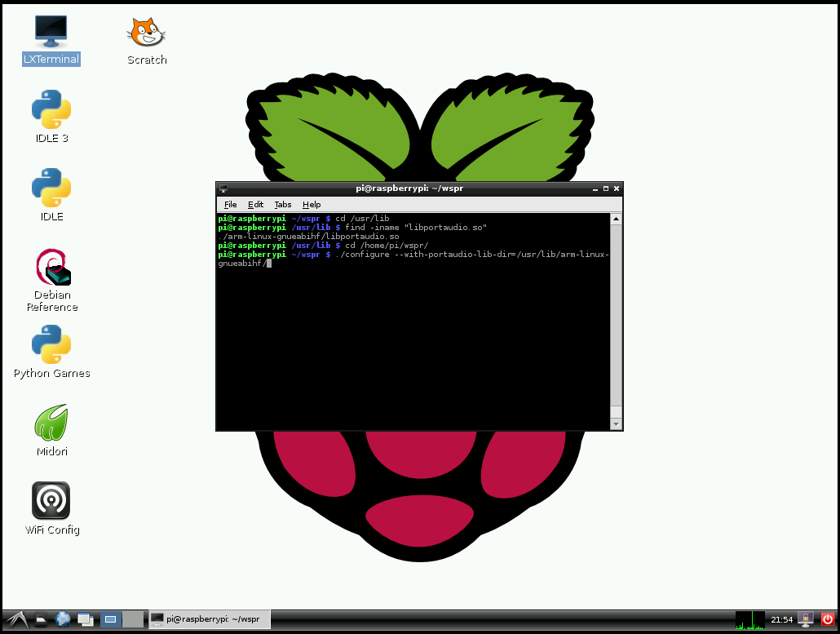Click the red power logout button
This screenshot has width=840, height=634.
click(828, 619)
